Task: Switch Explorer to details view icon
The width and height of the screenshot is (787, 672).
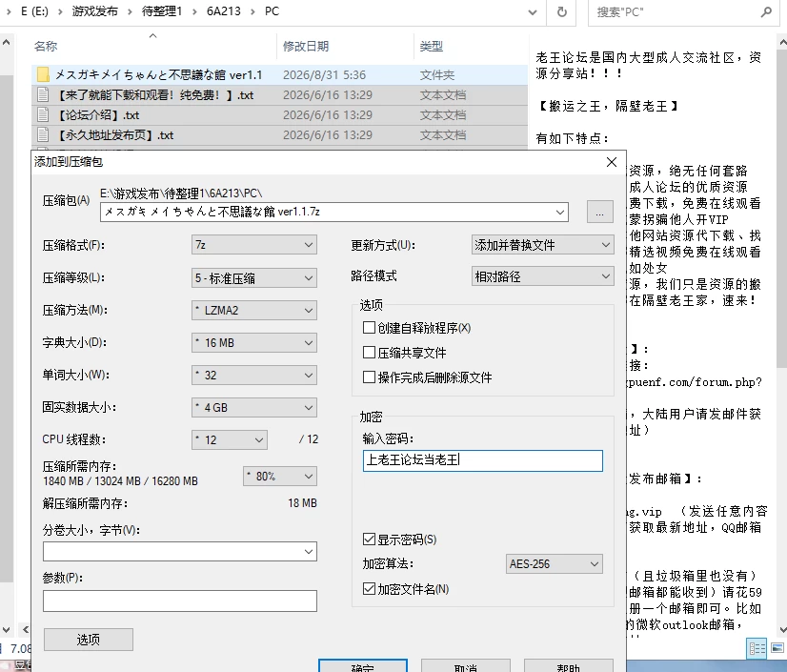Action: coord(757,648)
